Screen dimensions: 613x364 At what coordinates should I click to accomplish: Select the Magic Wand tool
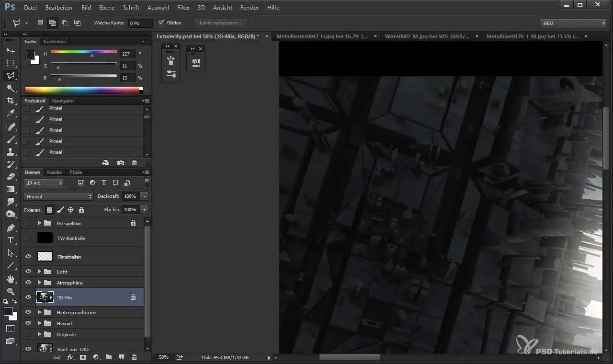coord(11,88)
